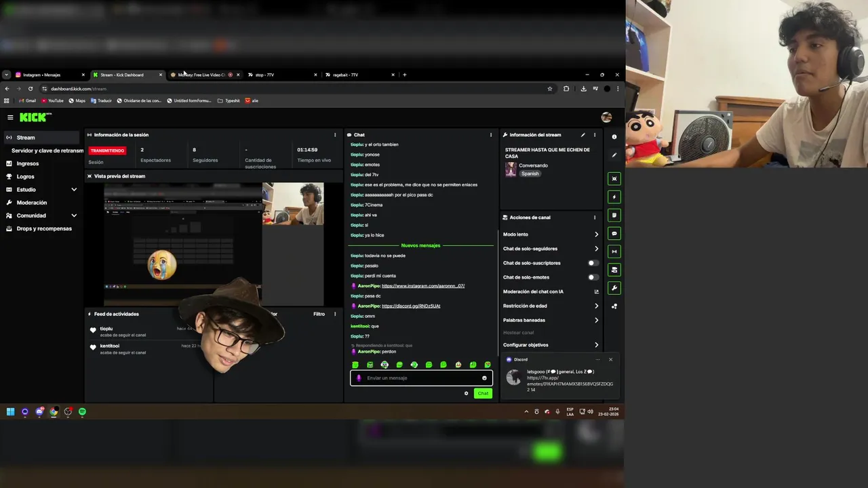Open Discord from the taskbar
The width and height of the screenshot is (868, 488).
39,411
